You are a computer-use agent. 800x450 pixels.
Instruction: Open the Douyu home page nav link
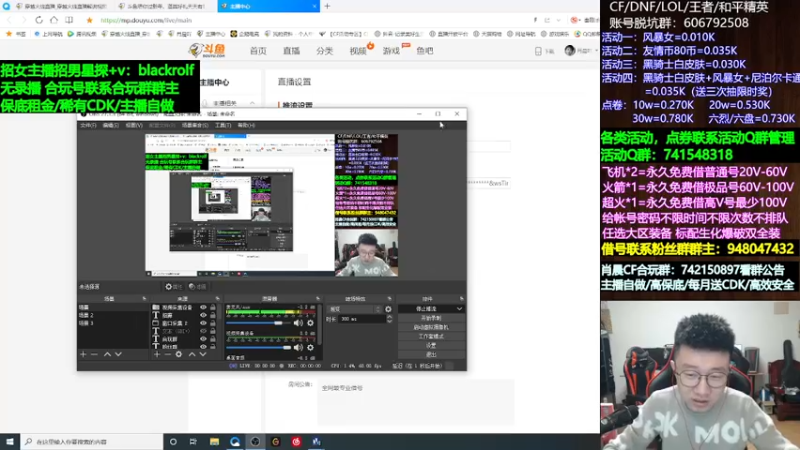click(258, 51)
